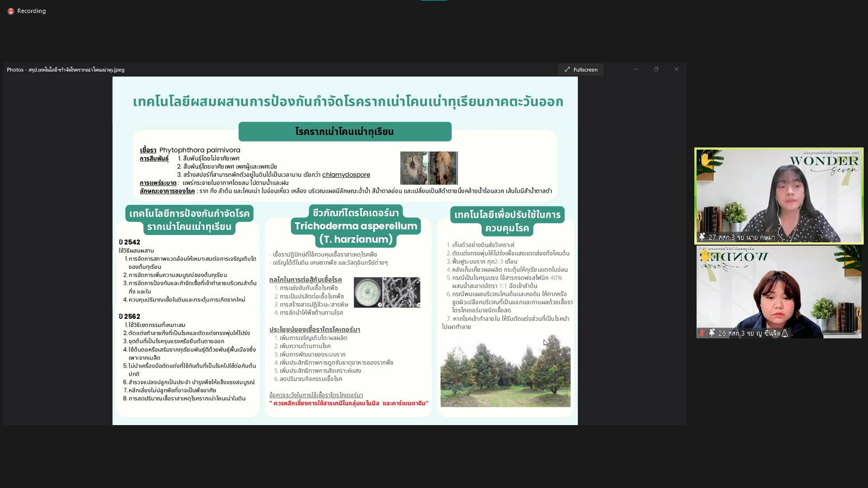Click 'Phytophthora palmivora' text in slide
The width and height of the screenshot is (868, 488).
click(x=200, y=150)
